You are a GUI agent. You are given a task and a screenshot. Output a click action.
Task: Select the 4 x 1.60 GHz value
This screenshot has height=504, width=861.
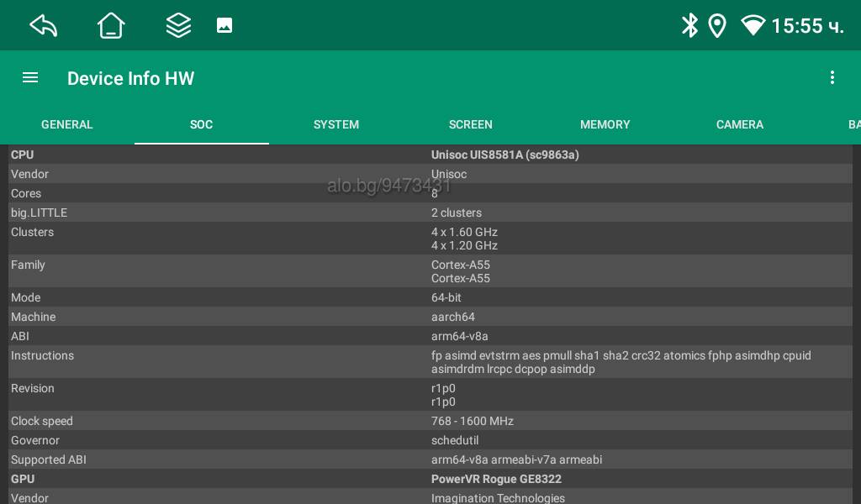[x=464, y=232]
